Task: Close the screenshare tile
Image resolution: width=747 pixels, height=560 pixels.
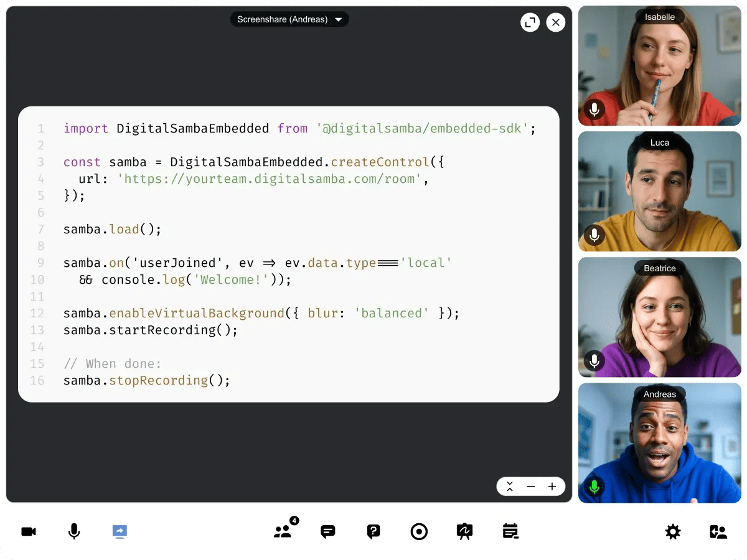Action: click(x=556, y=22)
